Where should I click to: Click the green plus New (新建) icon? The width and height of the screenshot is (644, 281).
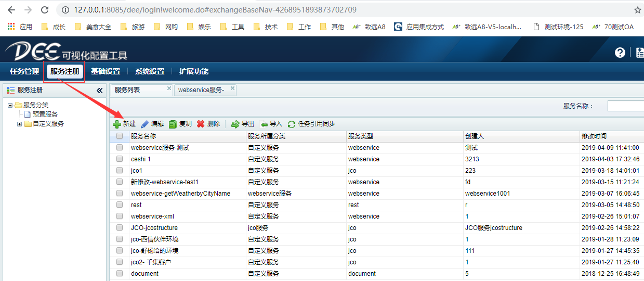click(x=117, y=124)
